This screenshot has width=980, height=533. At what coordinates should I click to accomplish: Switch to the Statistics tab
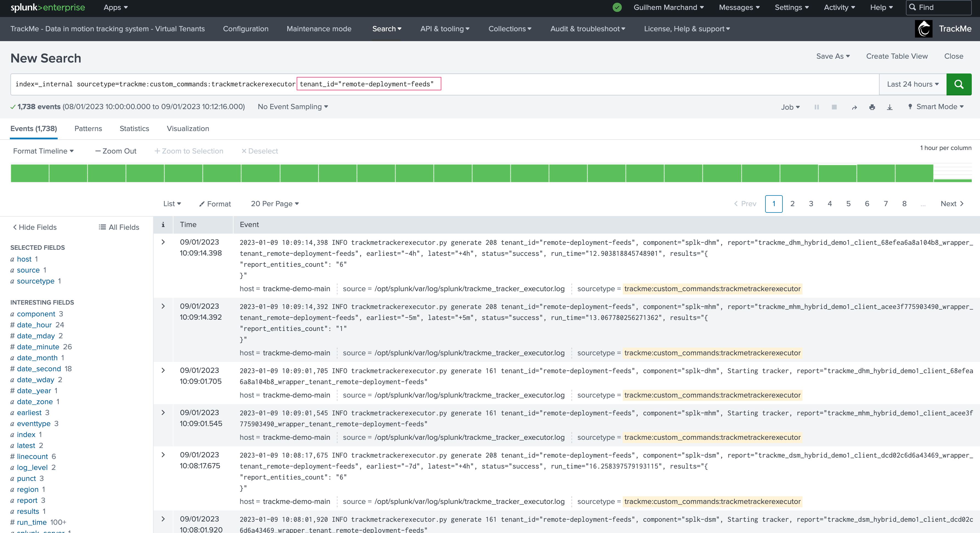134,129
